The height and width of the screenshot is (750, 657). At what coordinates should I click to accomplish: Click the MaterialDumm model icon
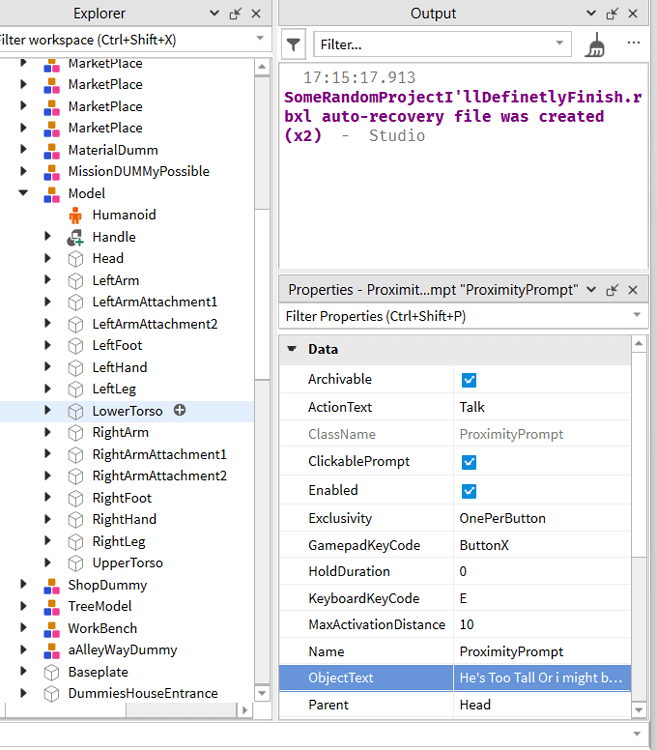52,150
